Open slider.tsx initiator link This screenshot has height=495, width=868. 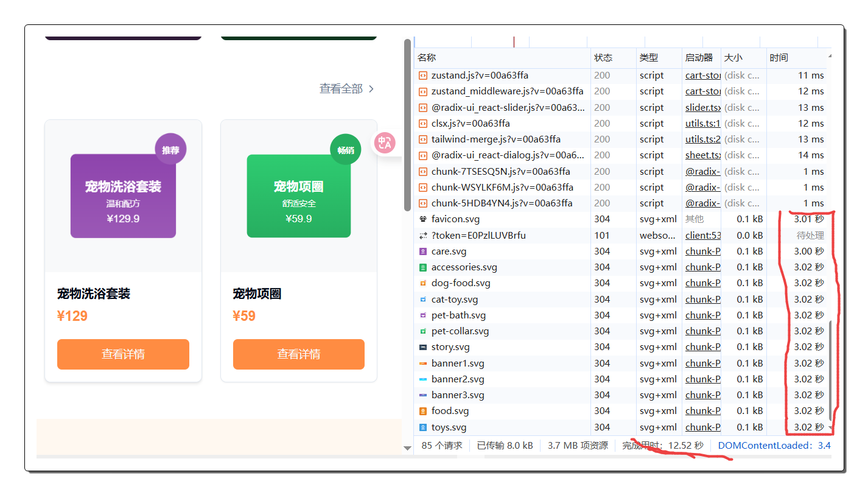pos(703,107)
